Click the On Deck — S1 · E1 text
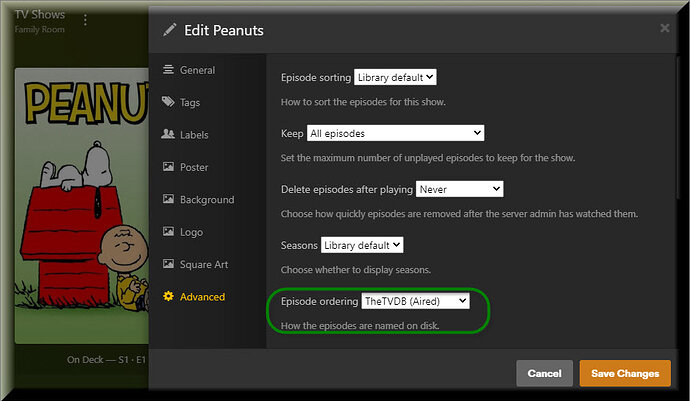The width and height of the screenshot is (690, 401). [x=106, y=360]
